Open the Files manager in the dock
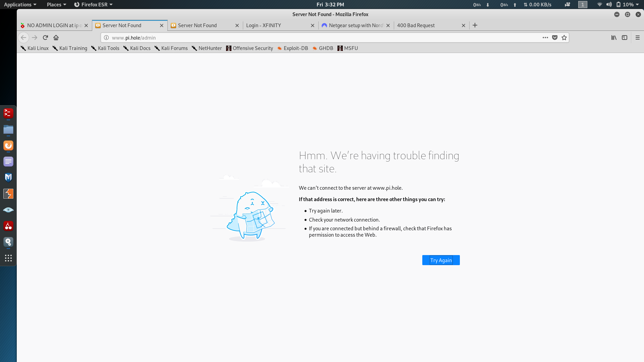The width and height of the screenshot is (644, 362). click(8, 129)
